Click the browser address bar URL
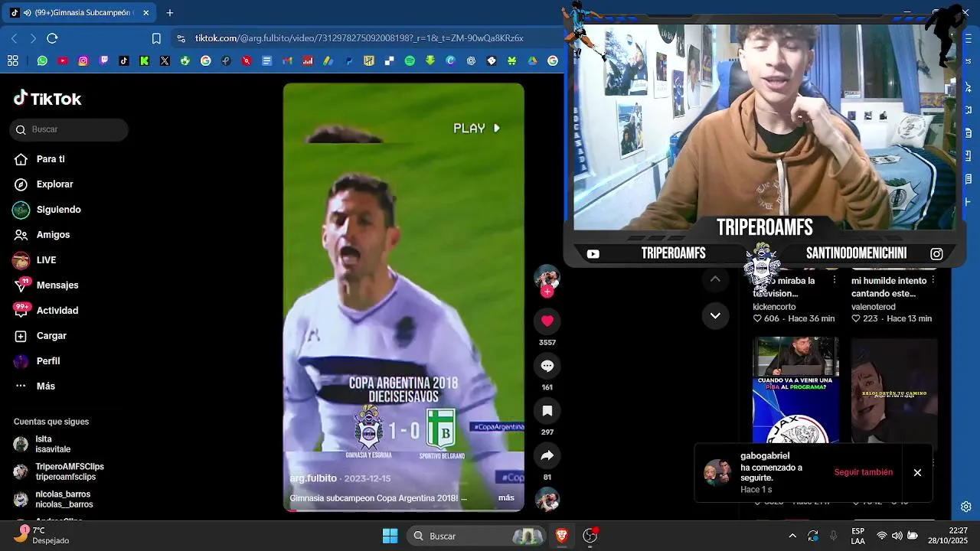 [358, 38]
